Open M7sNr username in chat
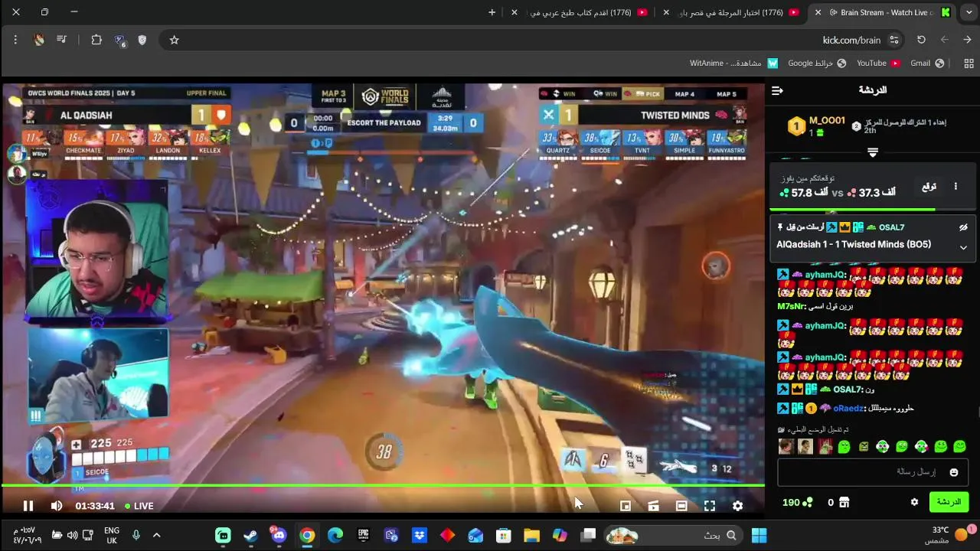980x551 pixels. click(791, 307)
